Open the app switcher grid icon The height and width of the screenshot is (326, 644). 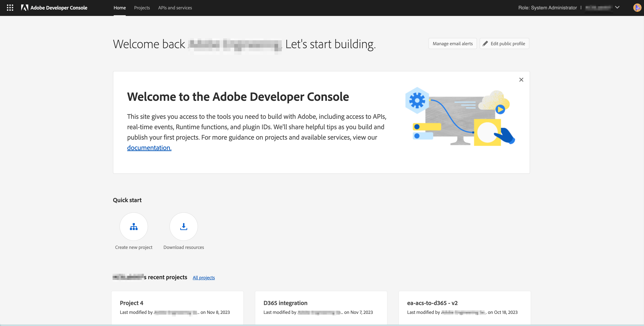(10, 8)
